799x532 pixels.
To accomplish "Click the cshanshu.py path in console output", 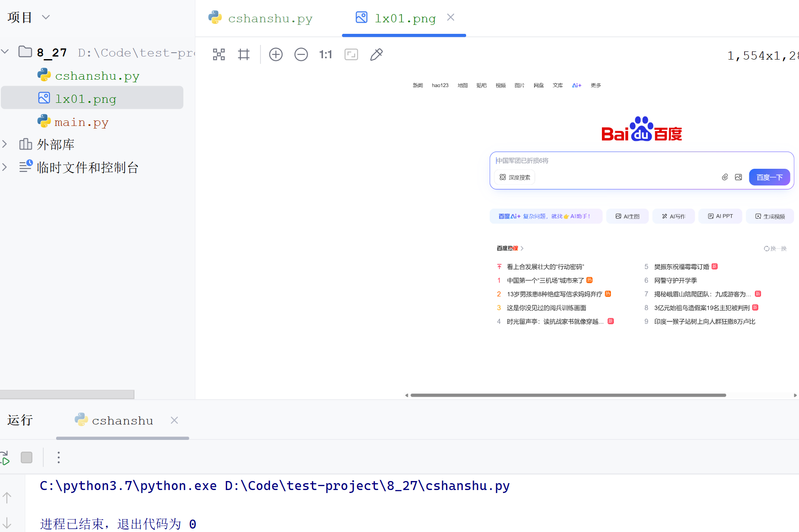I will pyautogui.click(x=367, y=486).
